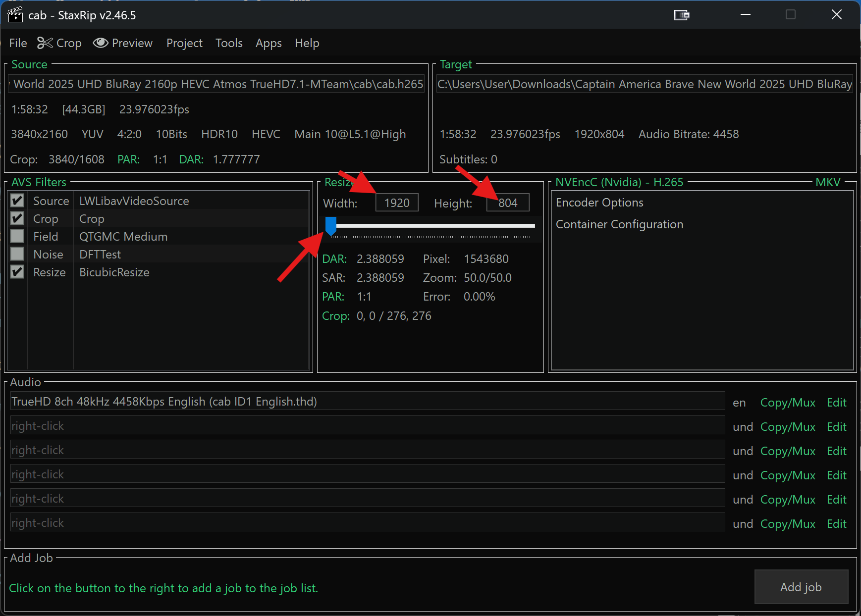Click the eye Preview icon

[x=101, y=43]
